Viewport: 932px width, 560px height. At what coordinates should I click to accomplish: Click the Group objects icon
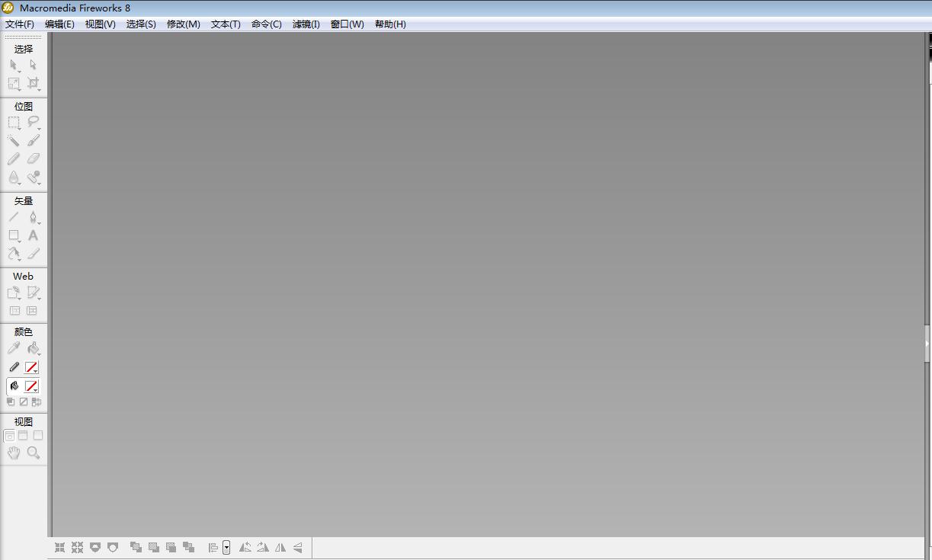(x=59, y=547)
